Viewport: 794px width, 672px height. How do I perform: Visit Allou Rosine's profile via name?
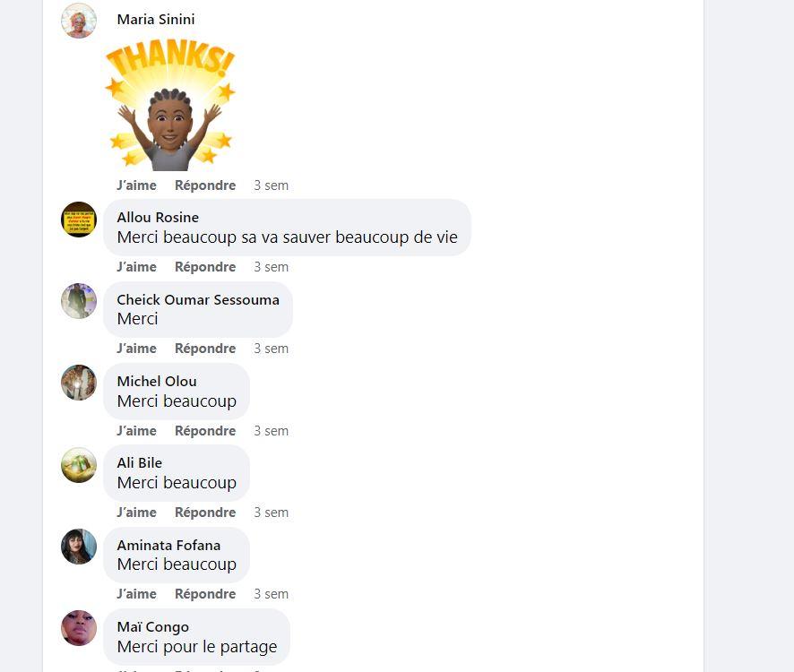pos(158,217)
